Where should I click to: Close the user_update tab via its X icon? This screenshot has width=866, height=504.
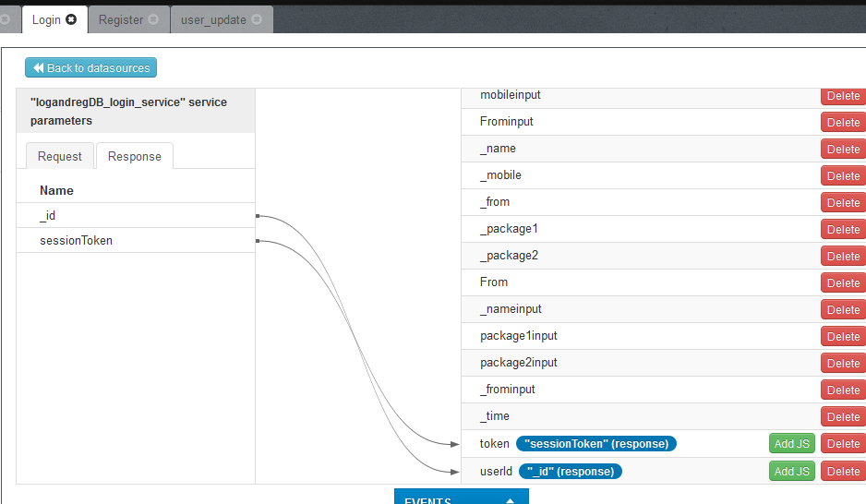pos(257,19)
